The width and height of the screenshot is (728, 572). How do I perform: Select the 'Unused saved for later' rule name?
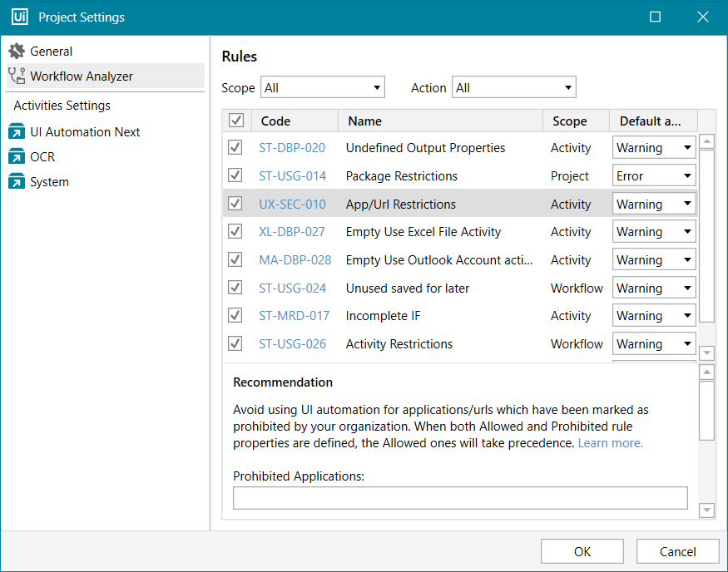[408, 288]
